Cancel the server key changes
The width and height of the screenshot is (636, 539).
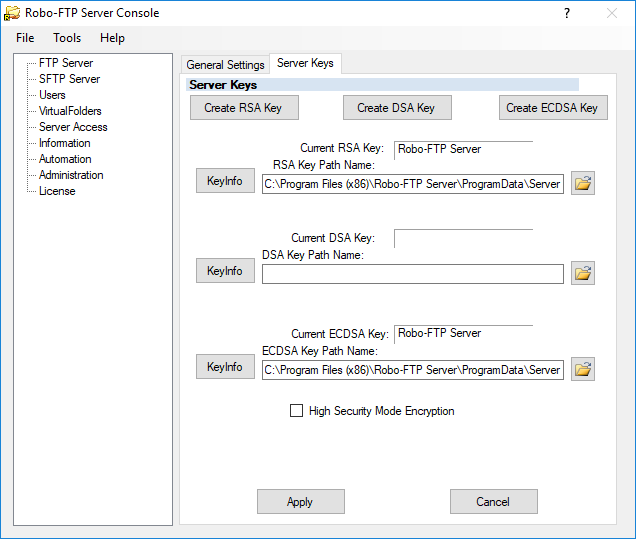point(494,502)
